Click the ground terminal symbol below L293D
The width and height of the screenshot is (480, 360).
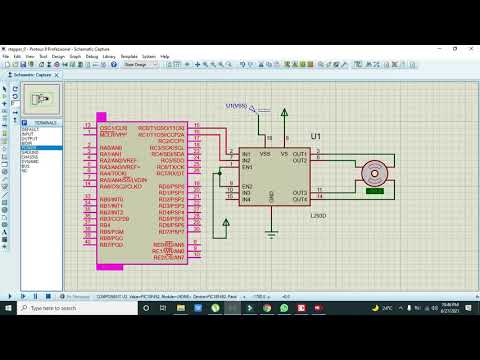click(x=272, y=235)
